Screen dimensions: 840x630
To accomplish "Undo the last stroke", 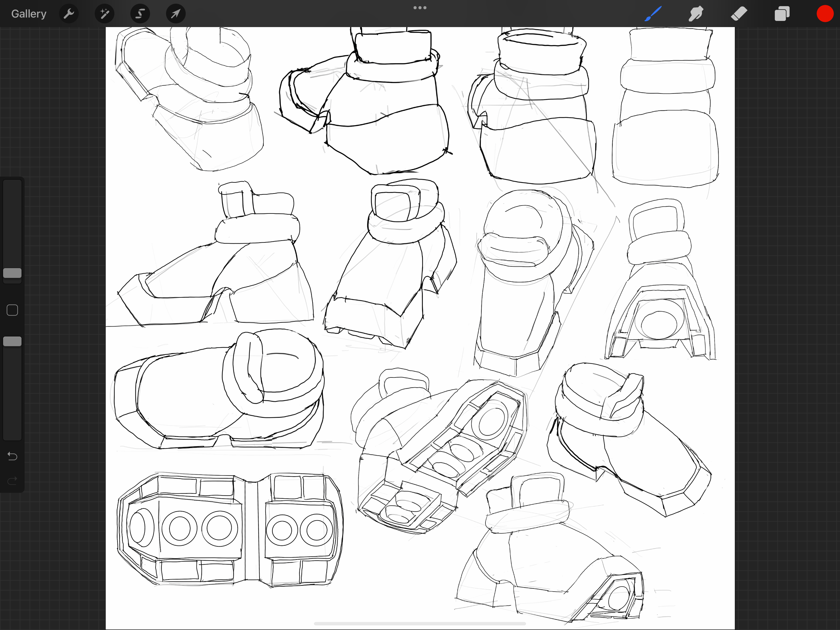I will coord(12,456).
